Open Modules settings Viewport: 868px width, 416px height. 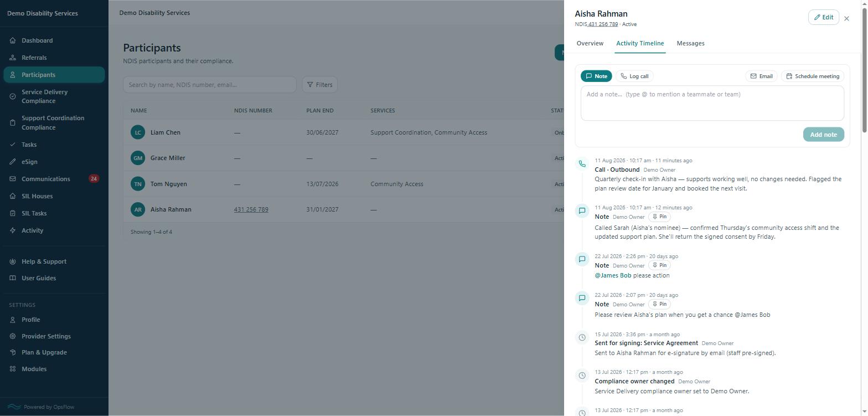tap(54, 369)
